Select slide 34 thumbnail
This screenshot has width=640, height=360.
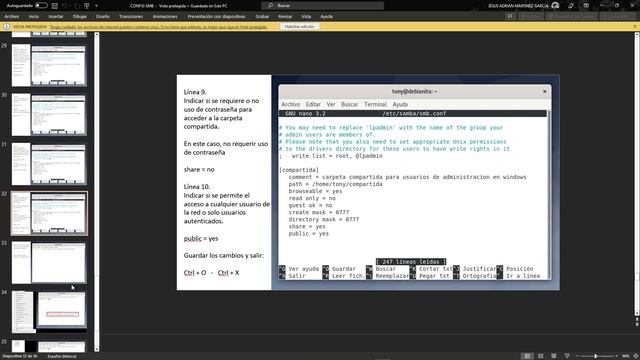click(49, 311)
